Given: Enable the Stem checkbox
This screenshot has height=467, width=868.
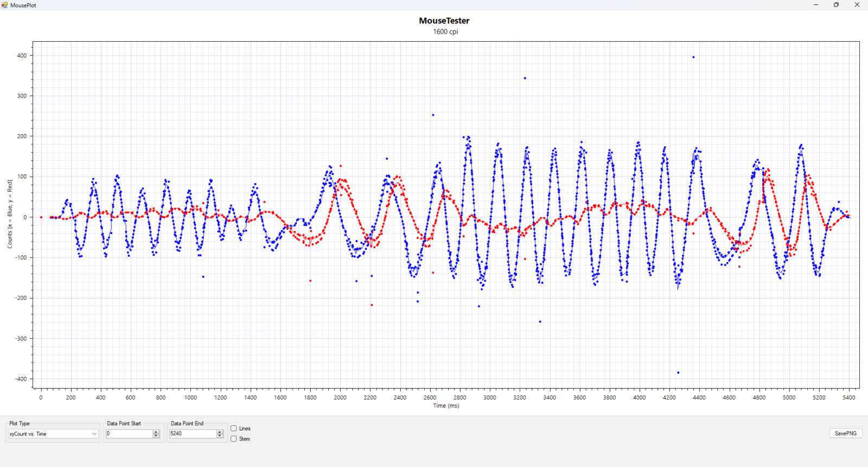Looking at the screenshot, I should coord(234,439).
